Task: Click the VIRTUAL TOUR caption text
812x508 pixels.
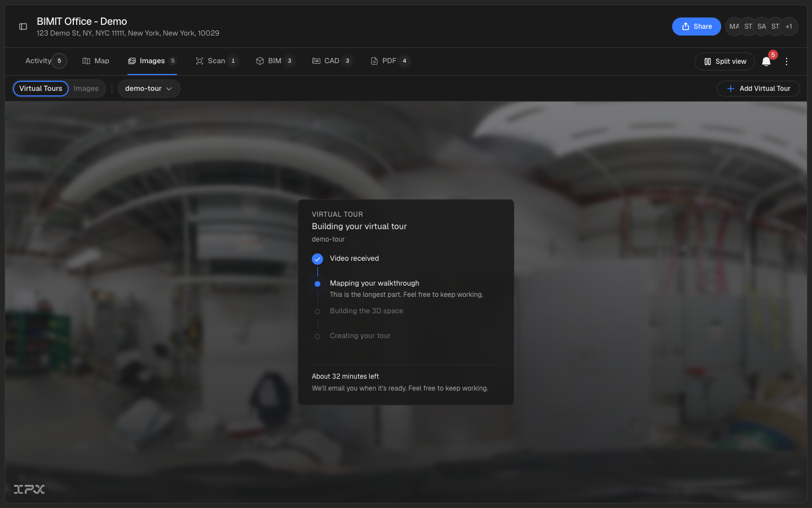Action: click(337, 214)
